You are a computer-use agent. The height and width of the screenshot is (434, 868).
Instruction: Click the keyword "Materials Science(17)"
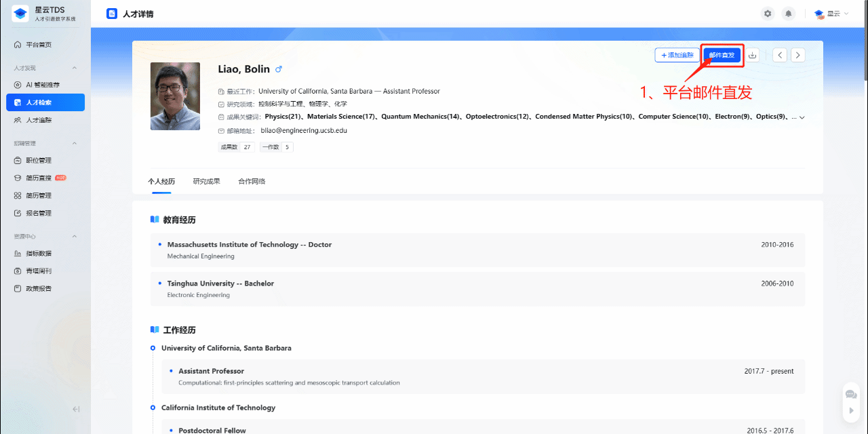(x=342, y=117)
